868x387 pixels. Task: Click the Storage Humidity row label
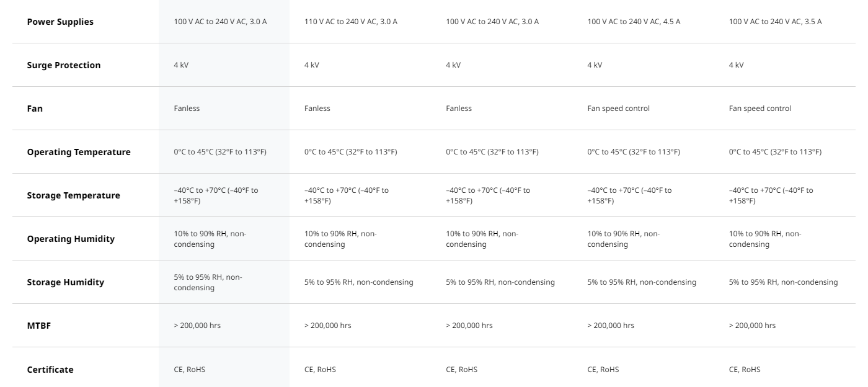tap(66, 282)
